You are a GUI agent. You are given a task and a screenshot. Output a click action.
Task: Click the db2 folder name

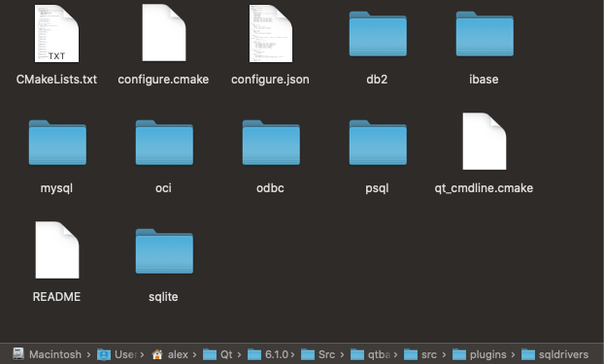(x=377, y=80)
